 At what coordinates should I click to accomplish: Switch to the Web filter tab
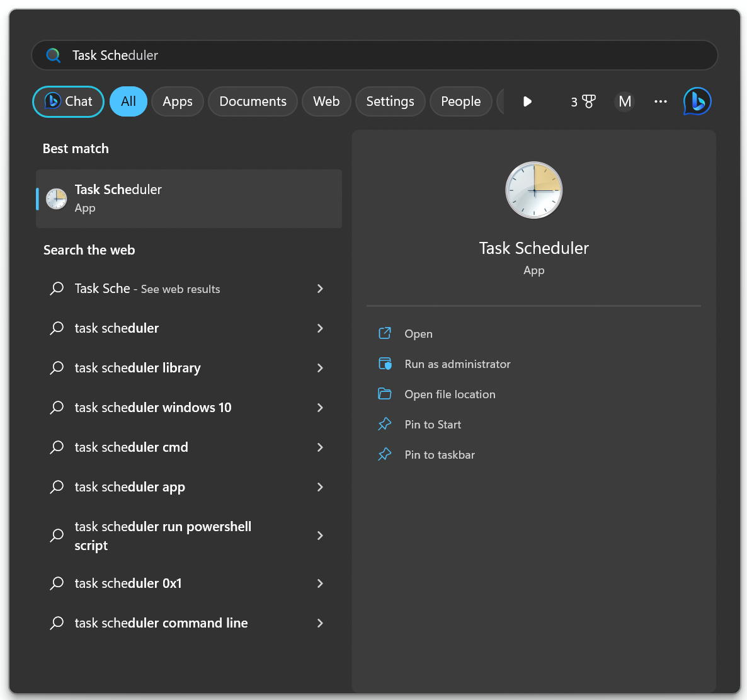coord(326,101)
